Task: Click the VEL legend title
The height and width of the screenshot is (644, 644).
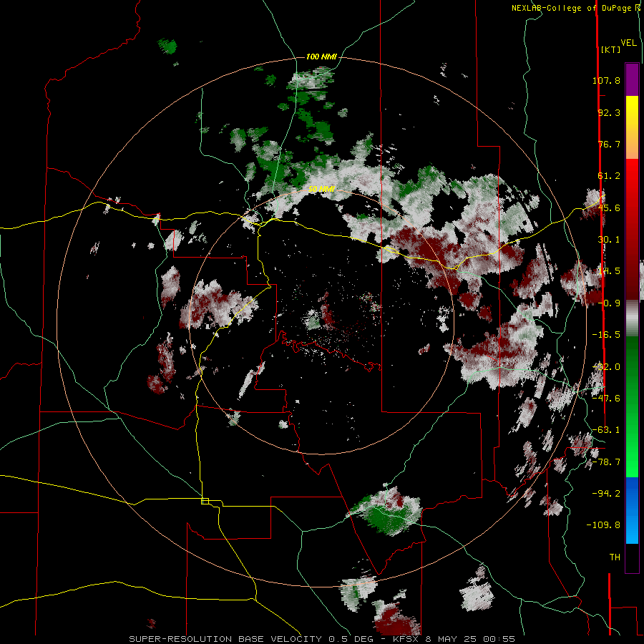Action: [x=628, y=43]
